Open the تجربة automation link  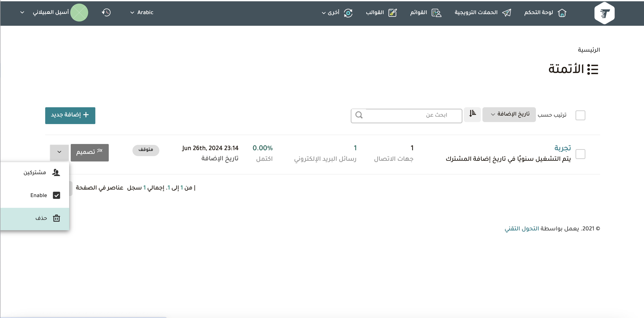tap(562, 148)
